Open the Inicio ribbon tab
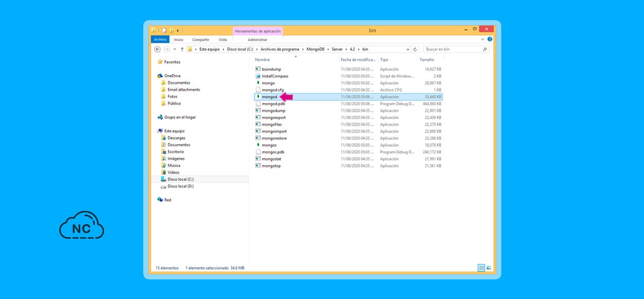 (178, 40)
